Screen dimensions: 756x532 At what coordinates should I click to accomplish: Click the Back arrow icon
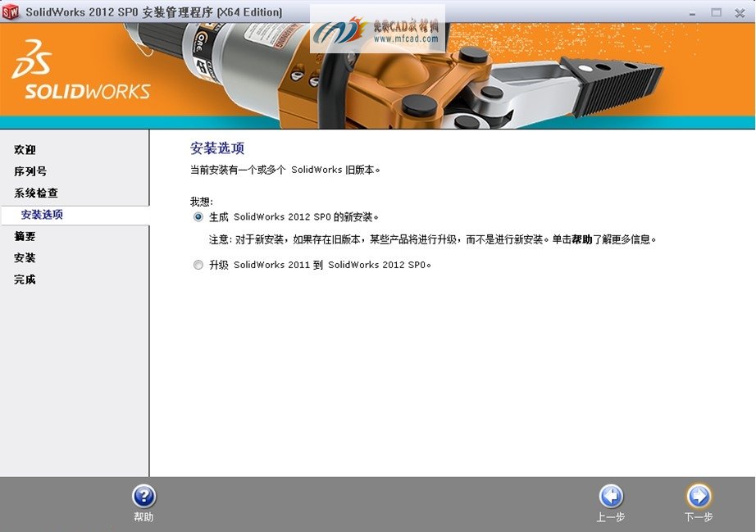[x=611, y=496]
